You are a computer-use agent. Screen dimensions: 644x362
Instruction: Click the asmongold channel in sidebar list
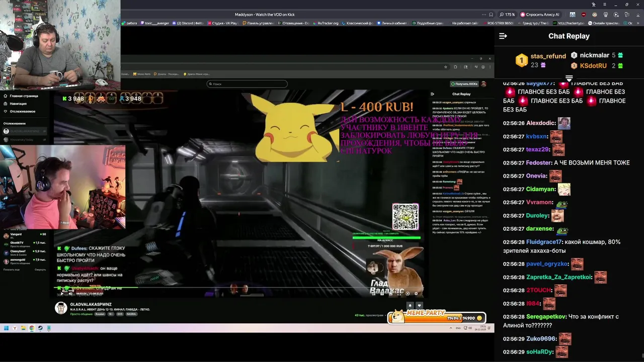pyautogui.click(x=25, y=260)
